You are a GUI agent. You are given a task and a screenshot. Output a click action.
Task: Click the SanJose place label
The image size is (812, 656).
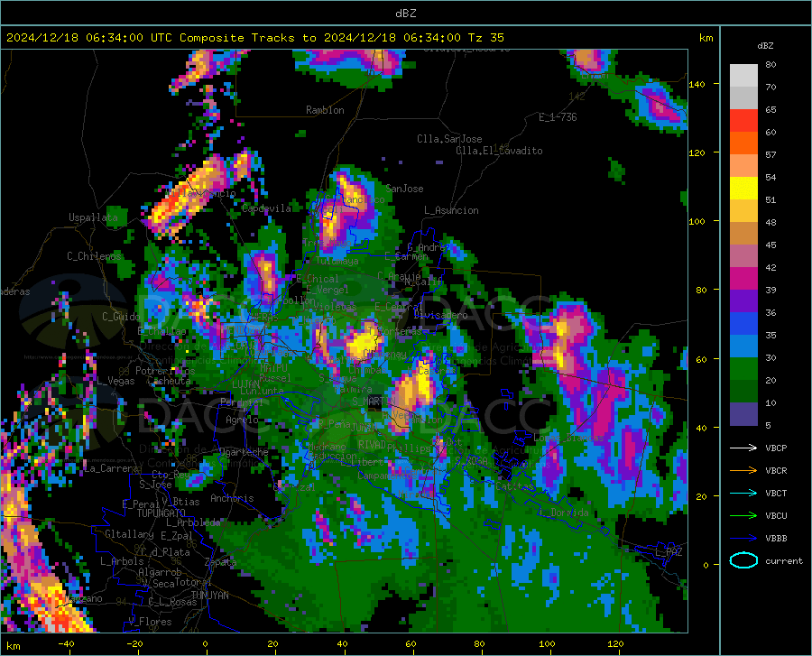404,189
